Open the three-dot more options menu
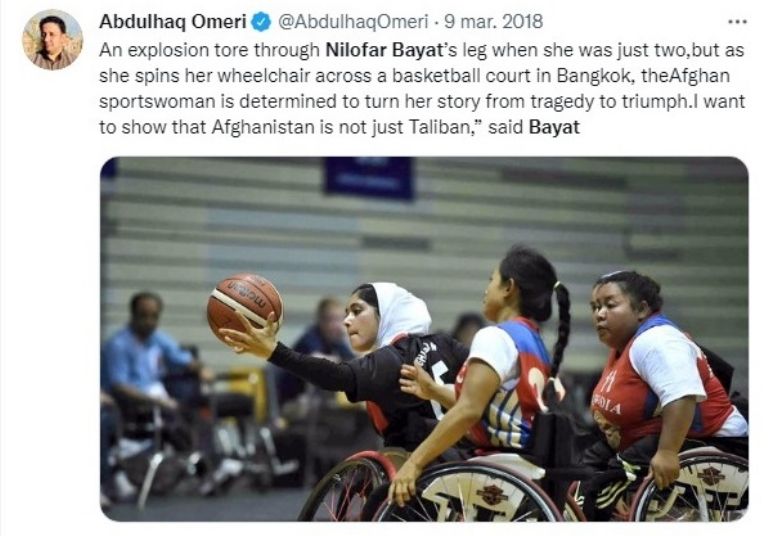Screen dimensions: 768x536 (737, 22)
